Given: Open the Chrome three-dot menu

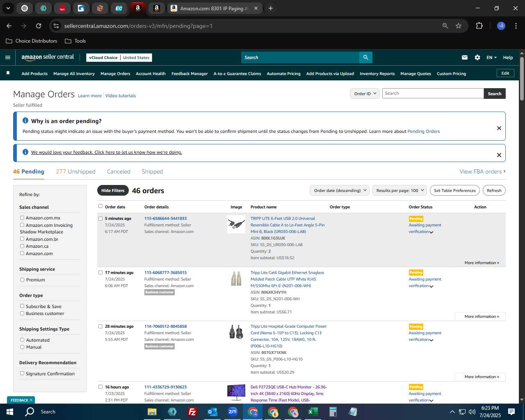Looking at the screenshot, I should [x=515, y=26].
